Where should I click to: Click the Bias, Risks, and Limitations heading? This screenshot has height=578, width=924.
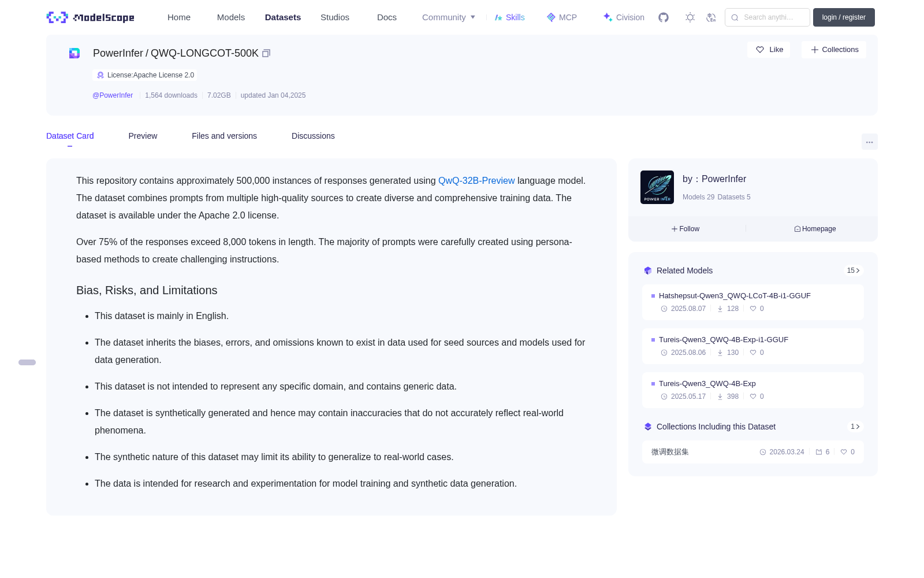147,290
